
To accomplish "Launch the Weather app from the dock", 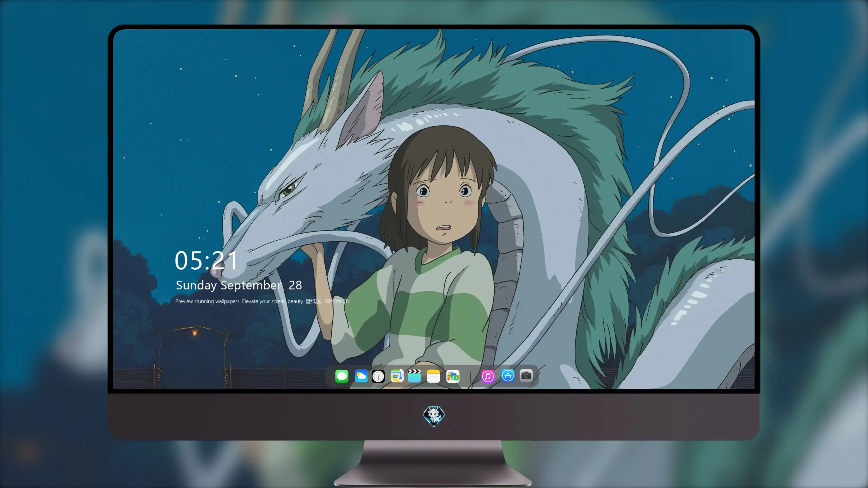I will (361, 376).
